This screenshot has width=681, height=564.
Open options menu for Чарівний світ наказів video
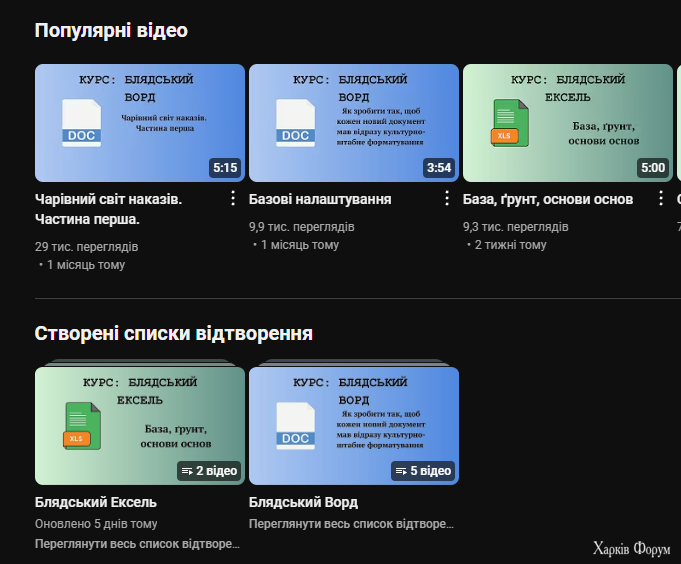tap(233, 198)
